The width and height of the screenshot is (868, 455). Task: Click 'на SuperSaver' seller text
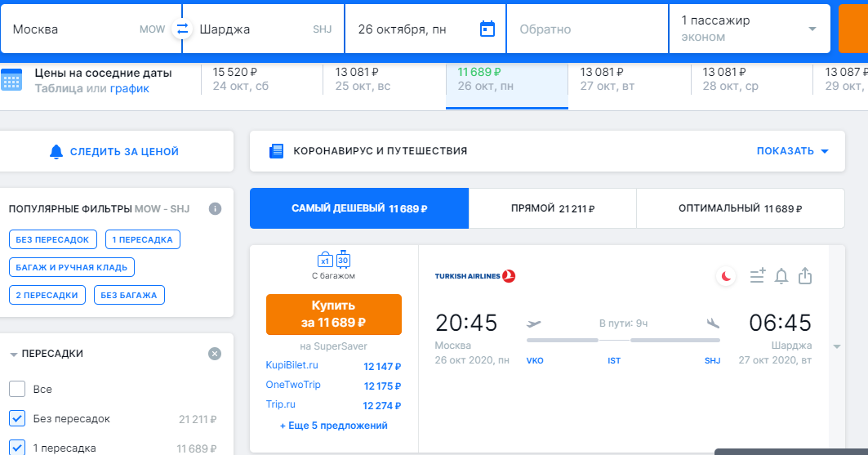334,346
